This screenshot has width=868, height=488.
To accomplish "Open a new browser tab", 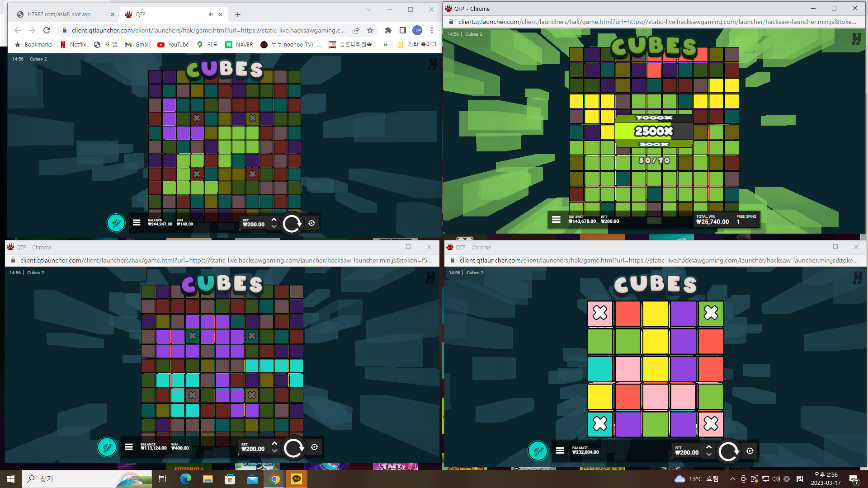I will click(x=238, y=14).
